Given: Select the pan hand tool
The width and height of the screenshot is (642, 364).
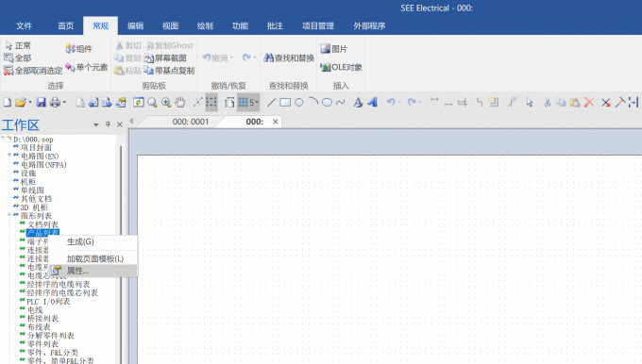Looking at the screenshot, I should pyautogui.click(x=180, y=102).
